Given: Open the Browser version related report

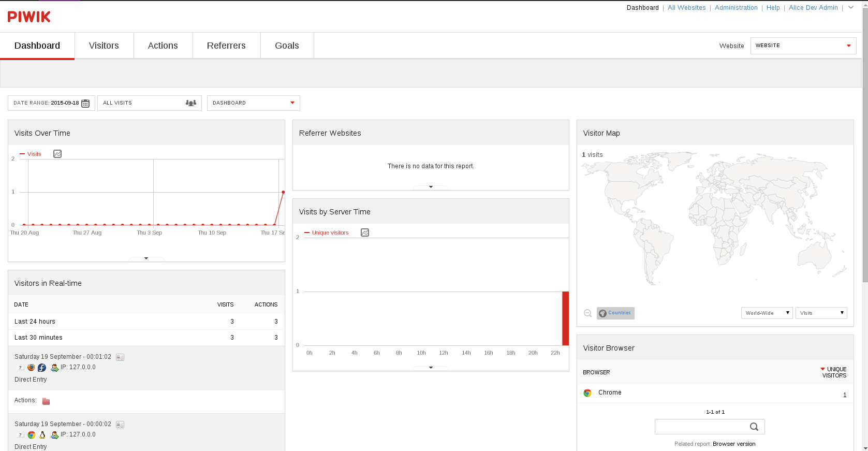Looking at the screenshot, I should [x=734, y=444].
